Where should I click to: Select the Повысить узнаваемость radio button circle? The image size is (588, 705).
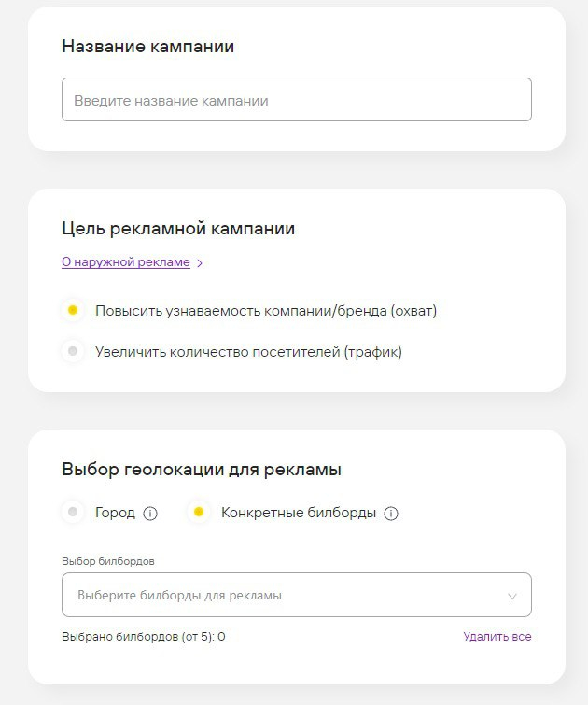point(73,310)
